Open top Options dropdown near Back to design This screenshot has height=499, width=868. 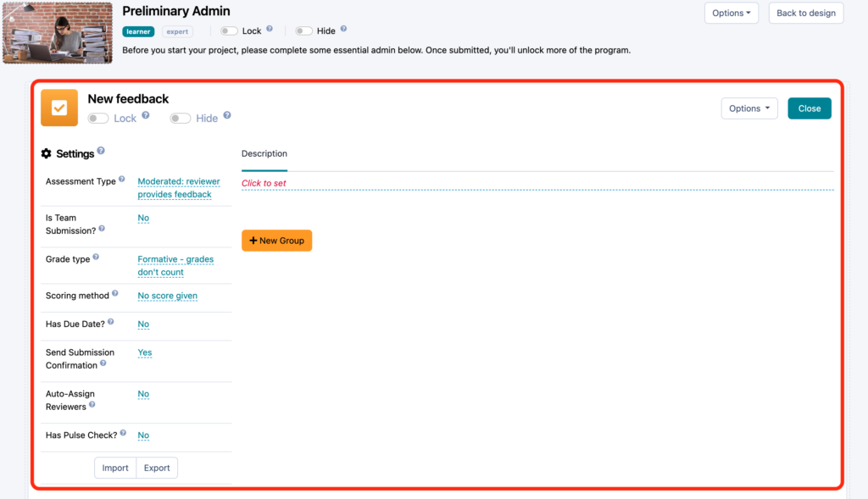point(732,13)
